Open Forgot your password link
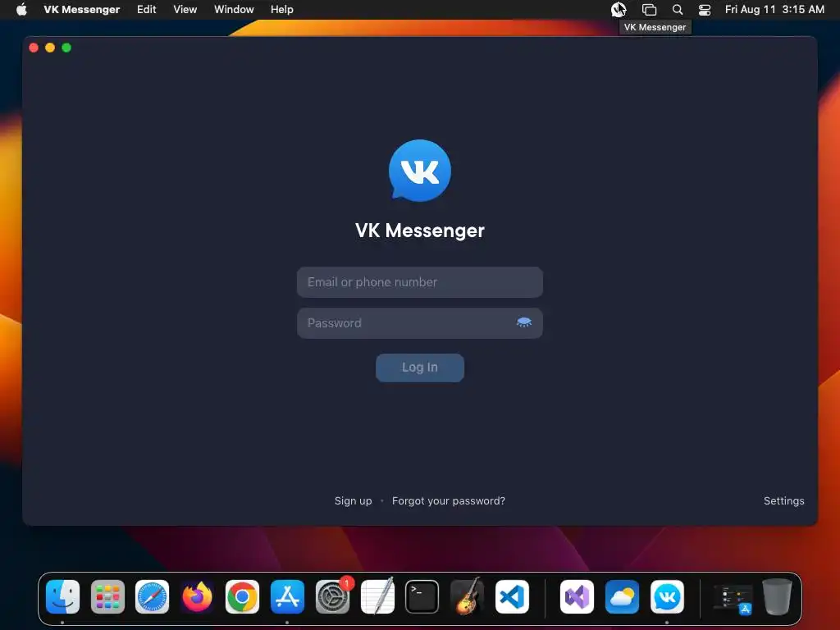 point(449,501)
